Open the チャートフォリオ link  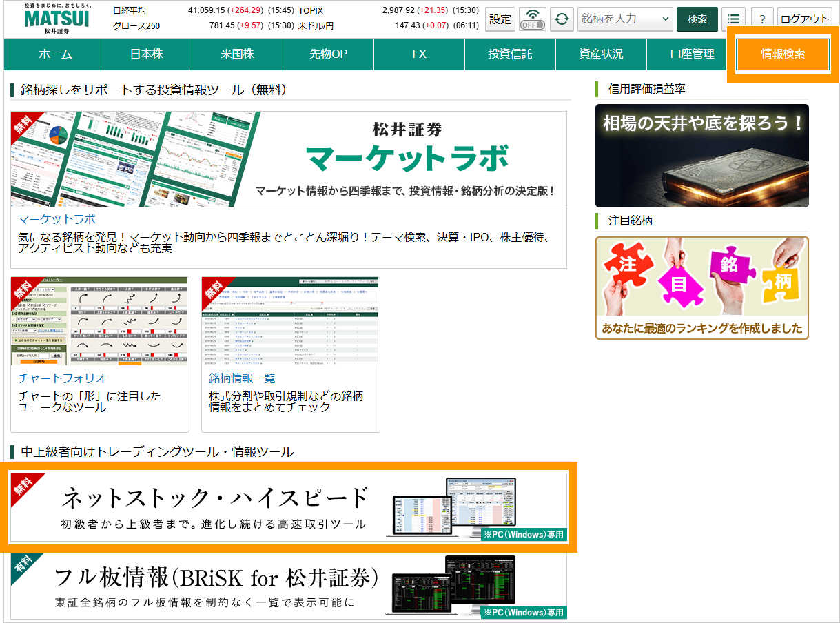63,378
